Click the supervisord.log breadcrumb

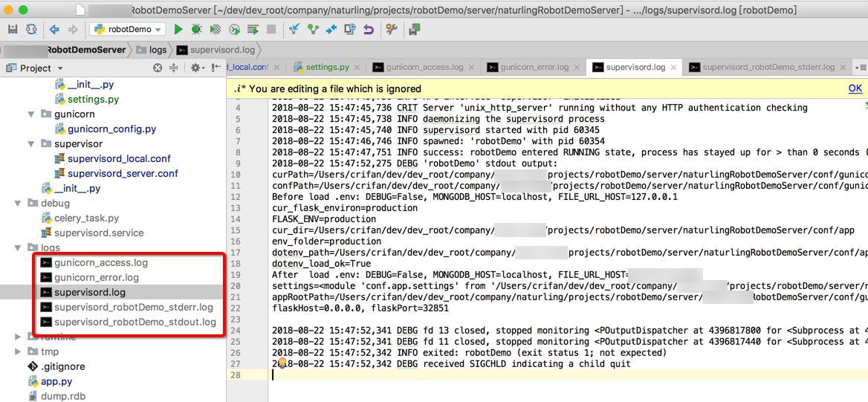(x=216, y=49)
